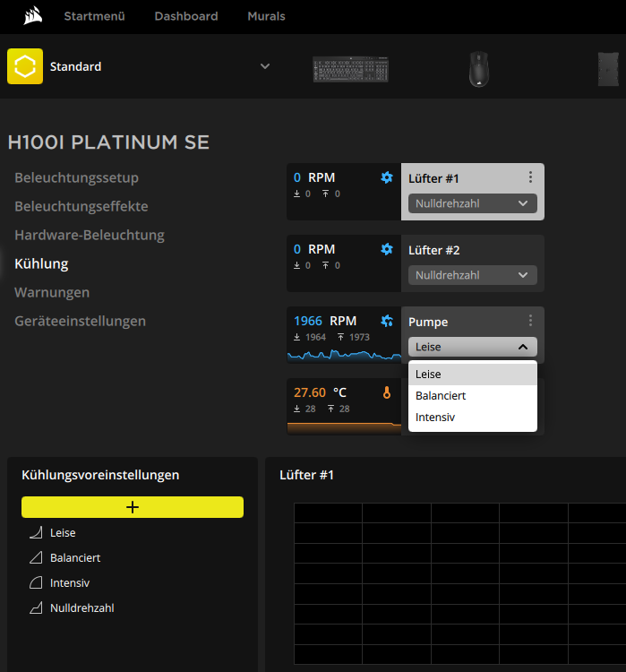The image size is (626, 672).
Task: Choose Leise in the pump dropdown list
Action: tap(473, 375)
